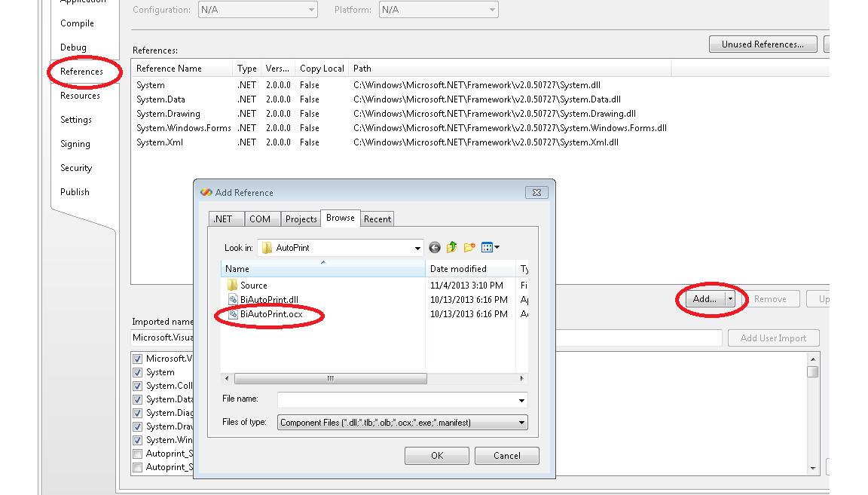Select the Source folder icon
This screenshot has width=868, height=495.
[x=232, y=286]
